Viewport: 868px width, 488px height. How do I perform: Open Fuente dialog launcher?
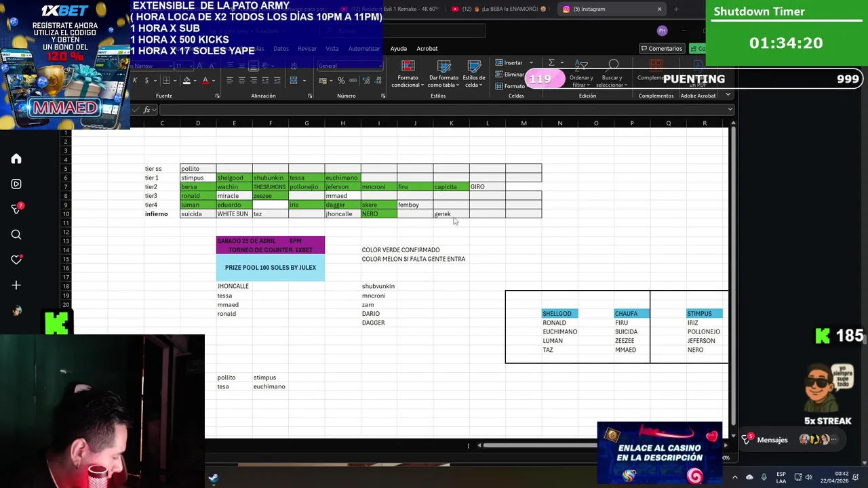tap(217, 96)
